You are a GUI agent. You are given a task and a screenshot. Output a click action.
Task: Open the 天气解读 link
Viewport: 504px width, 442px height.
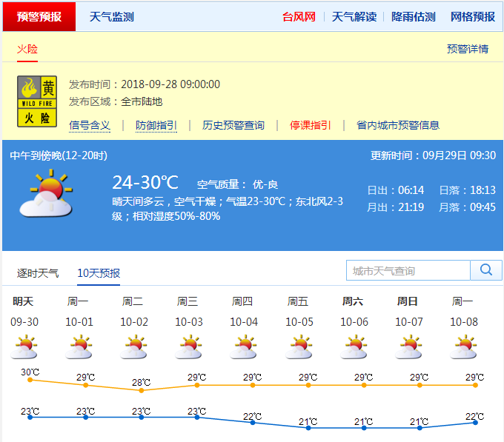pos(354,16)
